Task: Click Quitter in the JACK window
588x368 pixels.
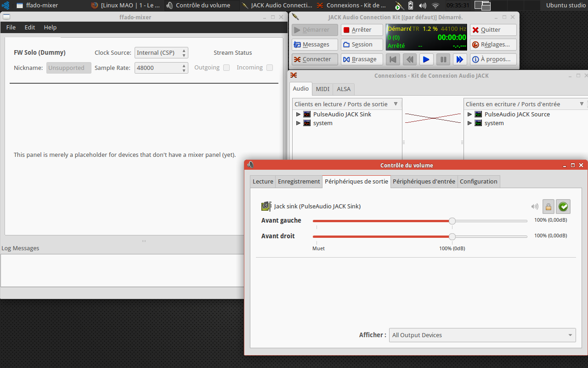Action: pyautogui.click(x=493, y=30)
